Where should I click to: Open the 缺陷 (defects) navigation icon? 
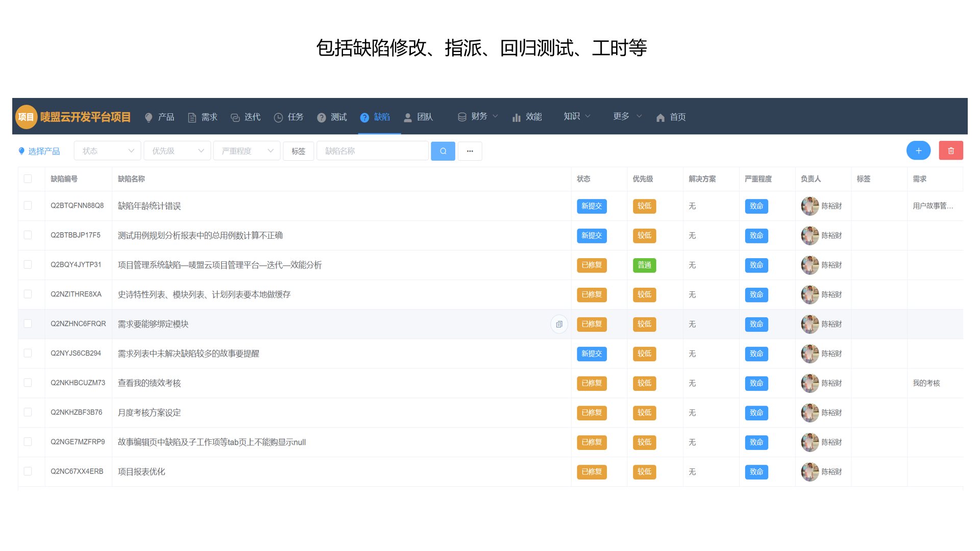pyautogui.click(x=365, y=117)
